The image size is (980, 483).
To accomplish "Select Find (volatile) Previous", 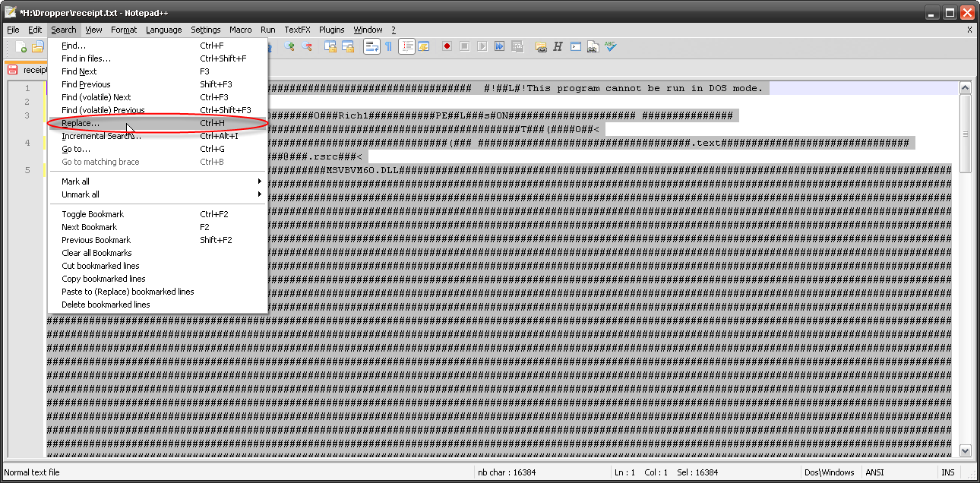I will coord(157,110).
